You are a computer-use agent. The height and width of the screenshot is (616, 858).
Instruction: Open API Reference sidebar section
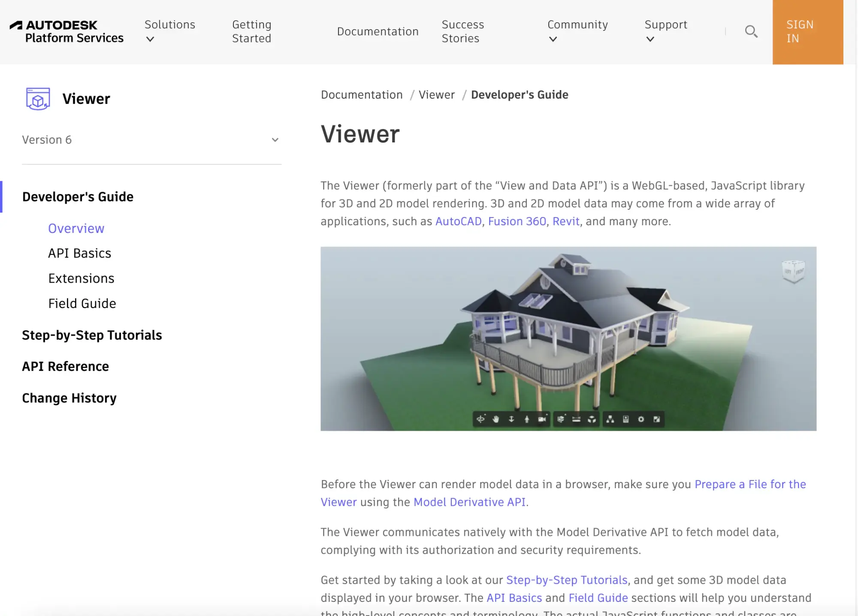point(66,366)
